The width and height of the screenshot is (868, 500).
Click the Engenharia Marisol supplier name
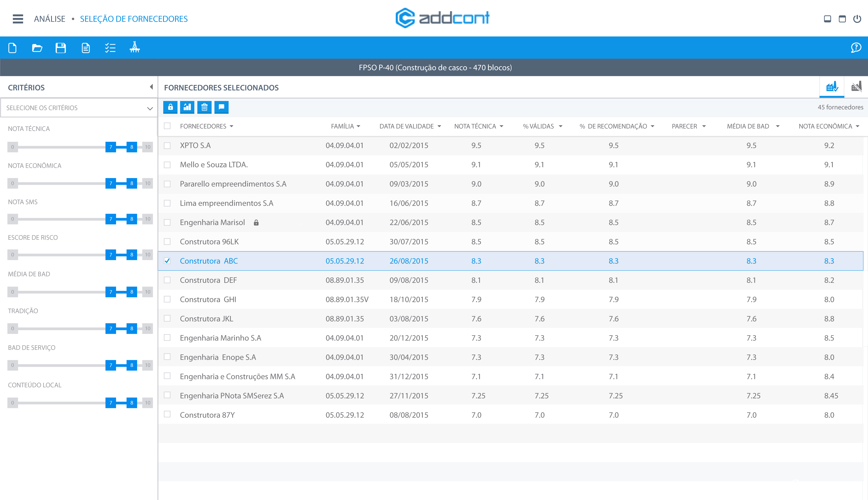[x=212, y=222]
